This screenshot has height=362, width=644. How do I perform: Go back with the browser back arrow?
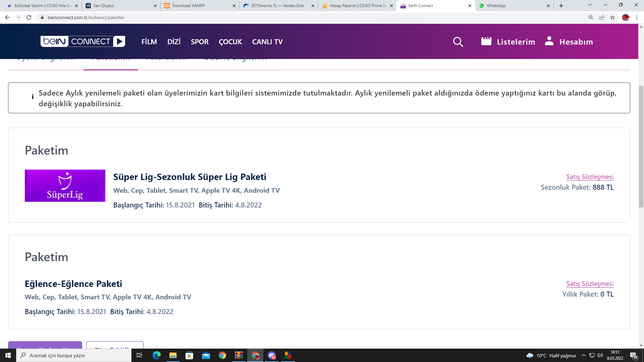7,17
